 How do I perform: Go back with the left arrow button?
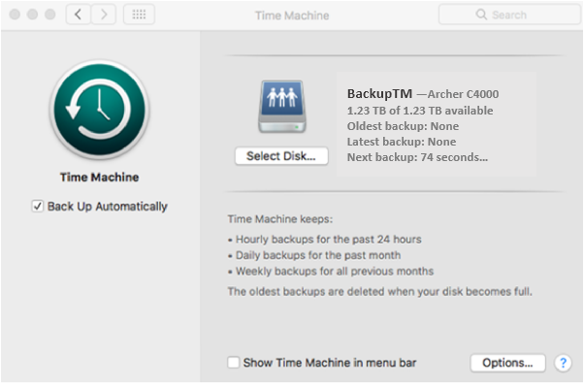pyautogui.click(x=78, y=15)
